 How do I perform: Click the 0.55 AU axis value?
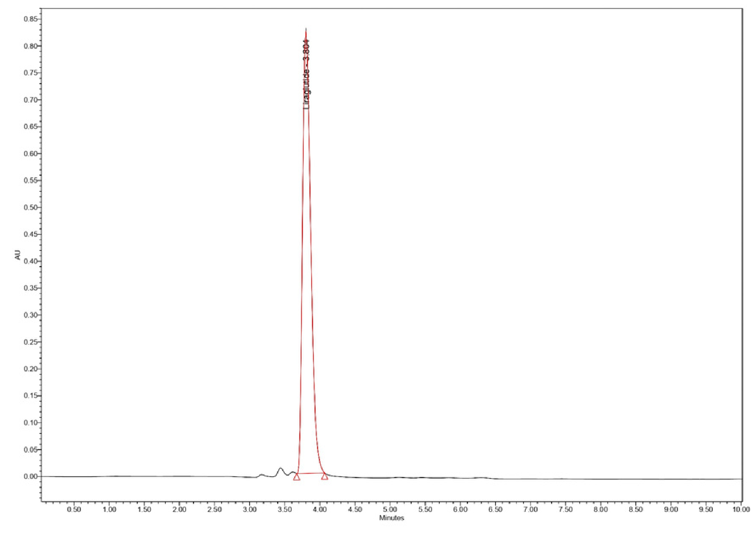tap(30, 180)
